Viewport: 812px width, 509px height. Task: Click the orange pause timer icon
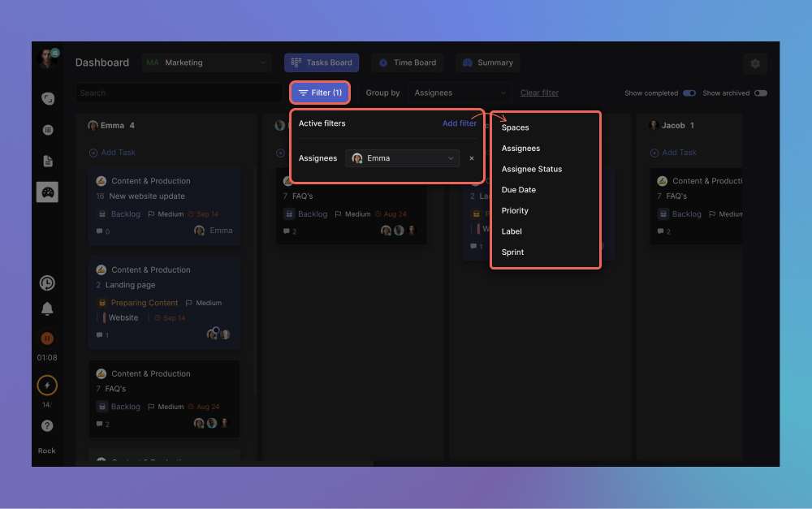point(47,338)
